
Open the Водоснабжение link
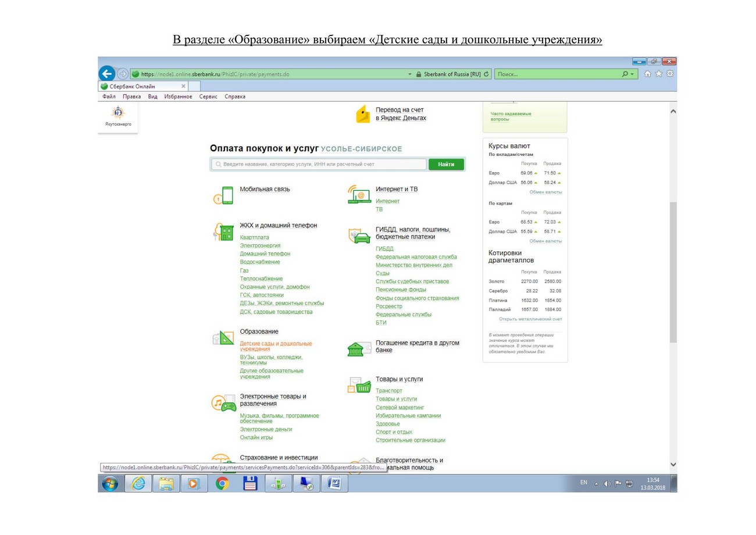tap(260, 262)
